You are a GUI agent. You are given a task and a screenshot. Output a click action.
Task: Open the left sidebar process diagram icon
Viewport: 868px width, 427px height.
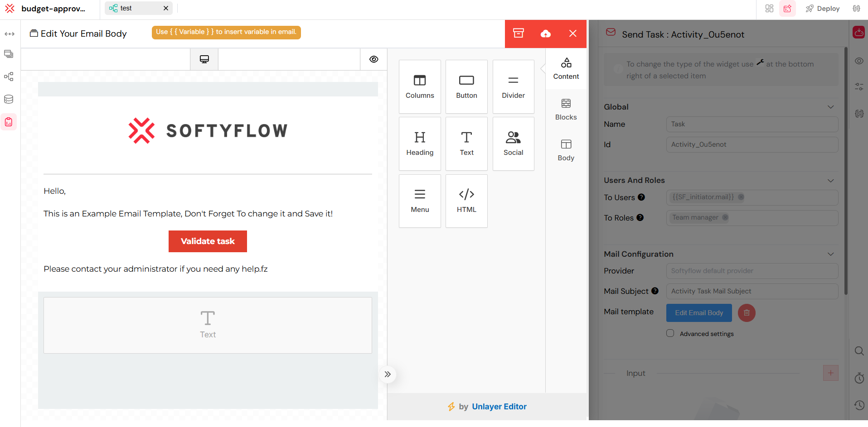[9, 77]
